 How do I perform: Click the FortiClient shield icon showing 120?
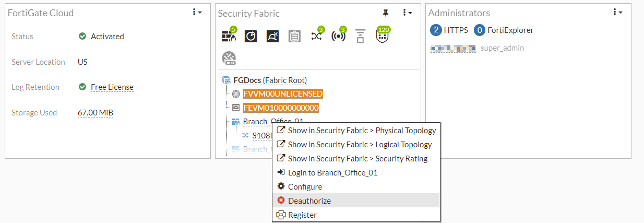383,36
